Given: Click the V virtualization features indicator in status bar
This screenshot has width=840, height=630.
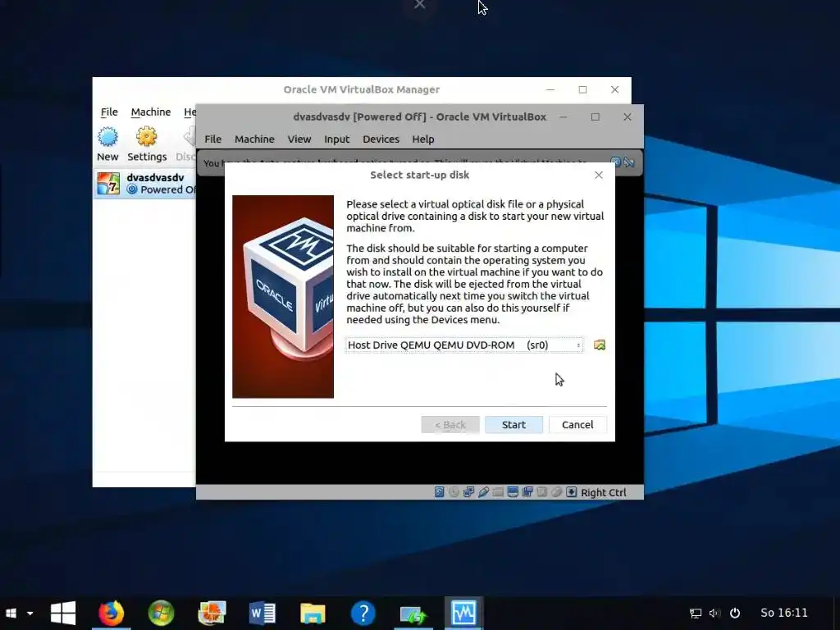Looking at the screenshot, I should tap(541, 492).
